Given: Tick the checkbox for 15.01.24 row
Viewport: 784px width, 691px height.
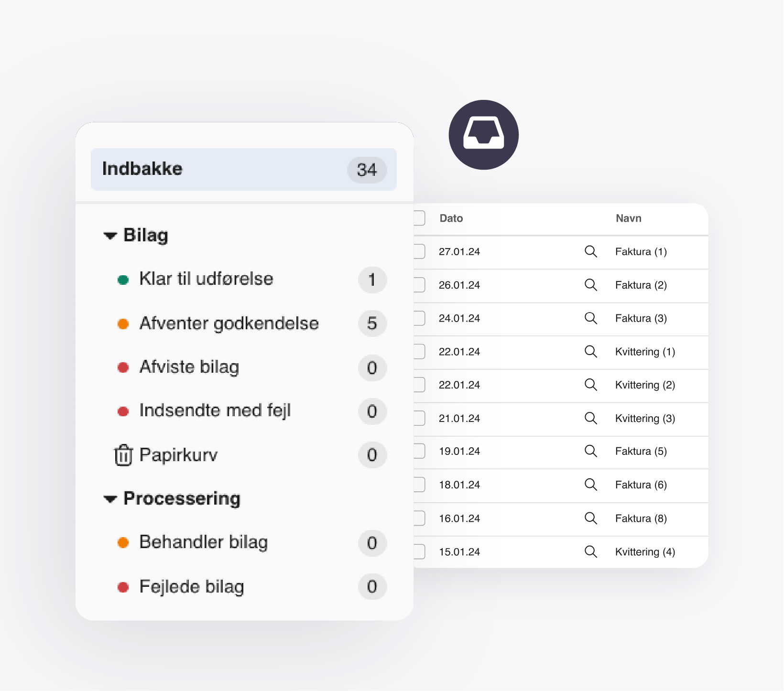Looking at the screenshot, I should point(419,552).
